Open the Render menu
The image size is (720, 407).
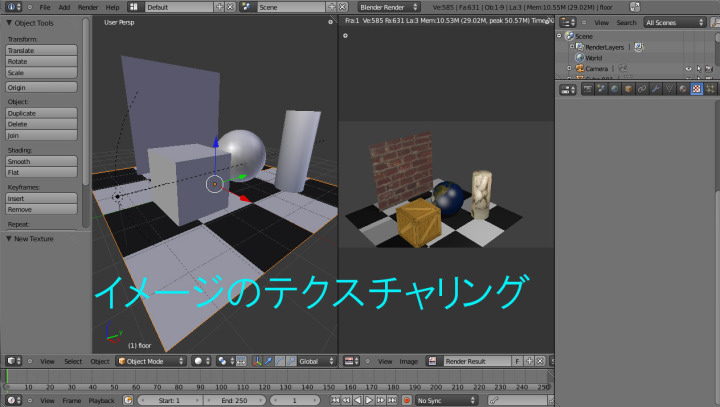coord(88,7)
